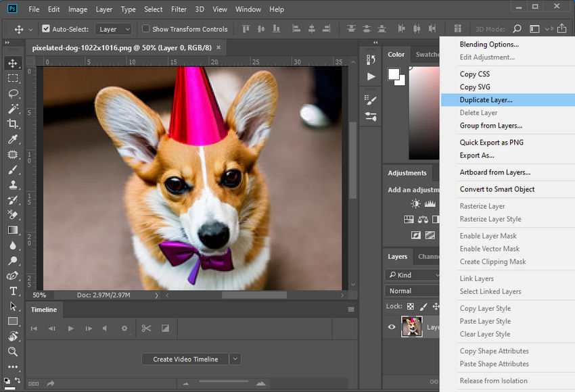Select the Patch healing tool
Image resolution: width=575 pixels, height=392 pixels.
13,154
